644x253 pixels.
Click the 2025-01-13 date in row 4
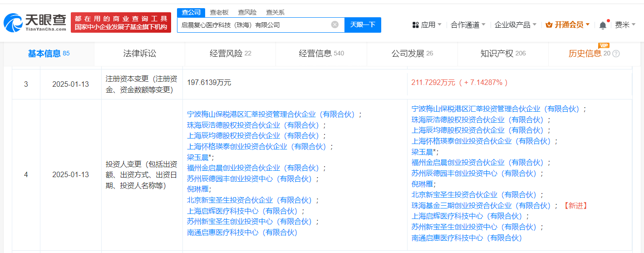coord(70,175)
